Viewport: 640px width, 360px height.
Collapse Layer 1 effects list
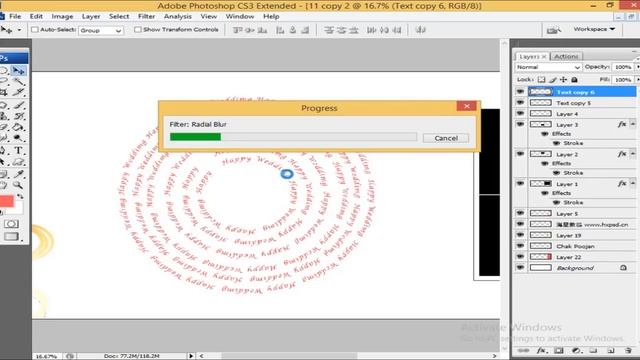pos(633,184)
